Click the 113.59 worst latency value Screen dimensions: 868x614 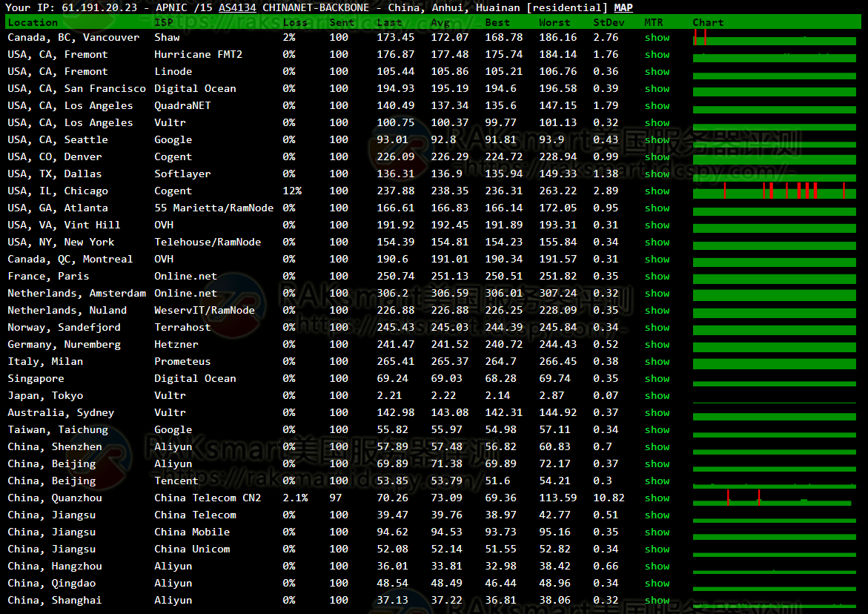click(558, 498)
